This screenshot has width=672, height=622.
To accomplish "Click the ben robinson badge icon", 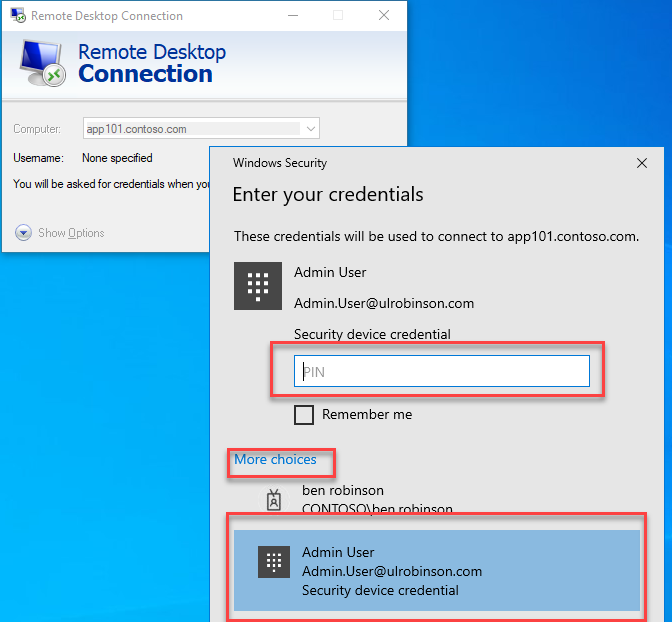I will coord(274,500).
